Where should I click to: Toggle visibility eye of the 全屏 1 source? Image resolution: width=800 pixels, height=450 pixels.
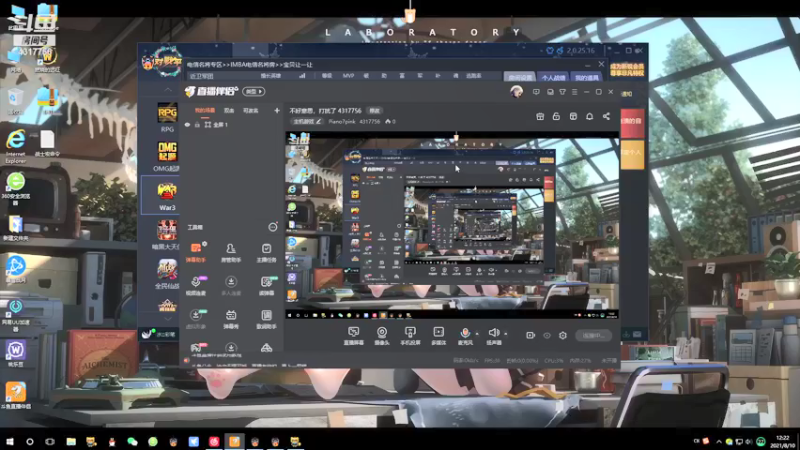187,124
